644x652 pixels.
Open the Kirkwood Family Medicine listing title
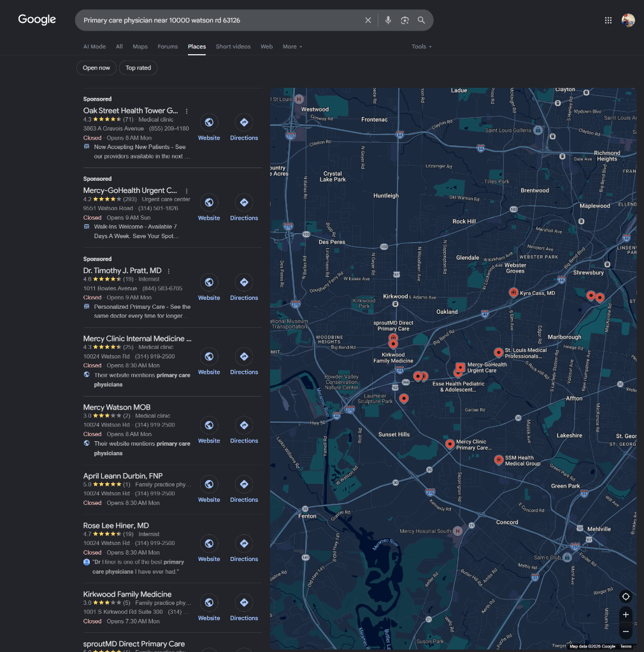(127, 594)
